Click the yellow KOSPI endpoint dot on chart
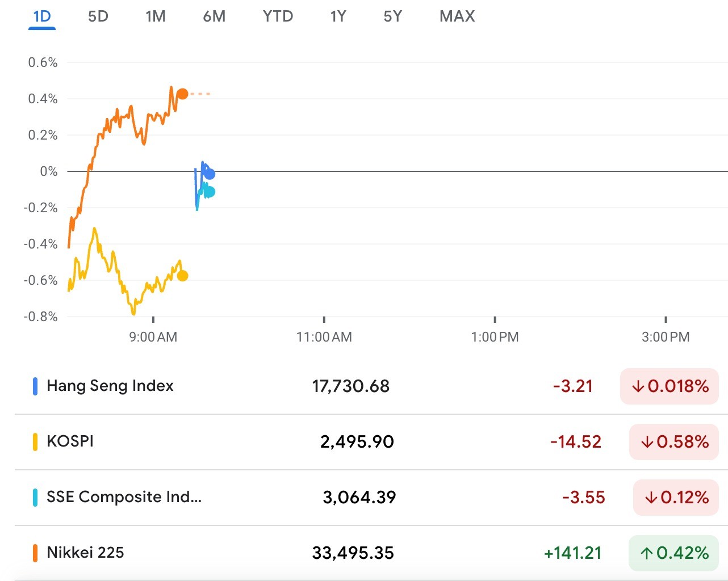This screenshot has width=728, height=581. click(182, 276)
